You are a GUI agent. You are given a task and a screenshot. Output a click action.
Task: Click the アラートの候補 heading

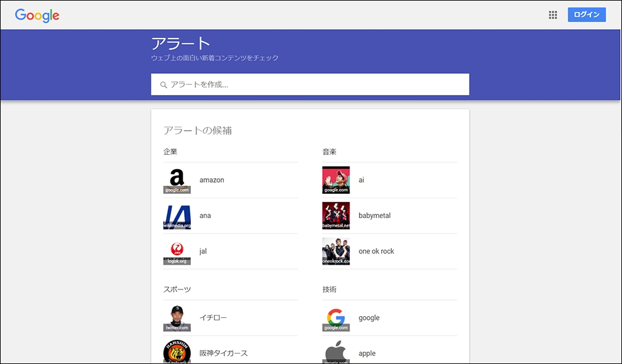pos(198,130)
